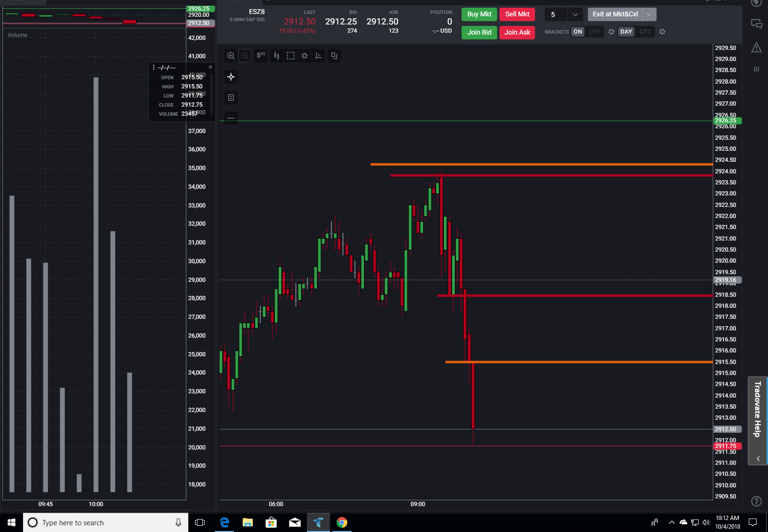Click the Join Ask button

point(517,32)
